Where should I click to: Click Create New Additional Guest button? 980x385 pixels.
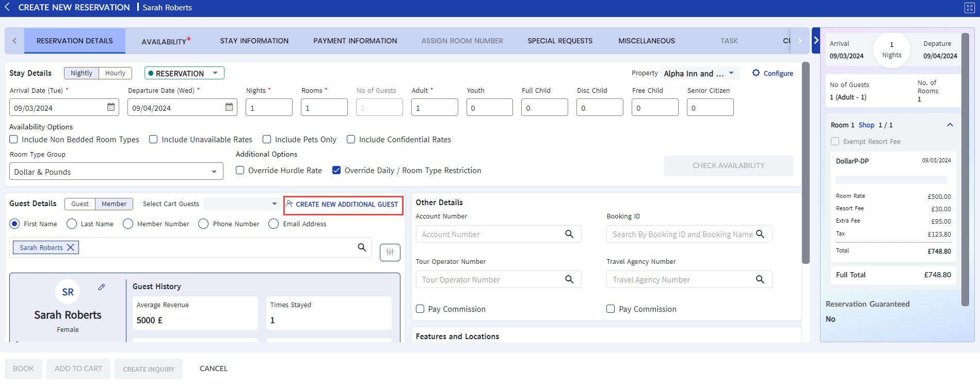343,205
